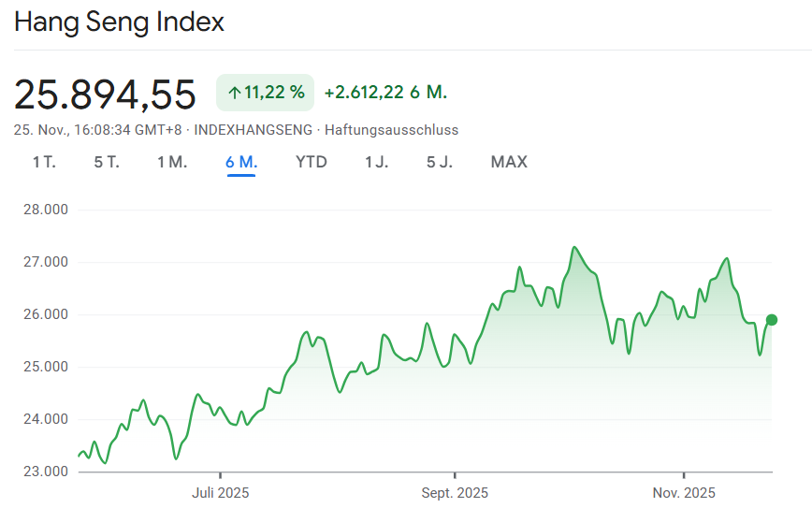Click the Hang Seng Index title
The image size is (812, 508).
tap(119, 22)
